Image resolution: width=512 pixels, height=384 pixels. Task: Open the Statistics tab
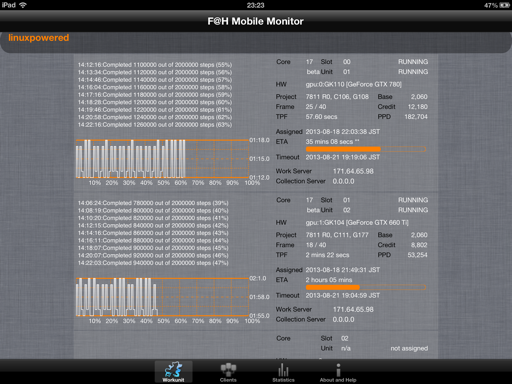283,372
